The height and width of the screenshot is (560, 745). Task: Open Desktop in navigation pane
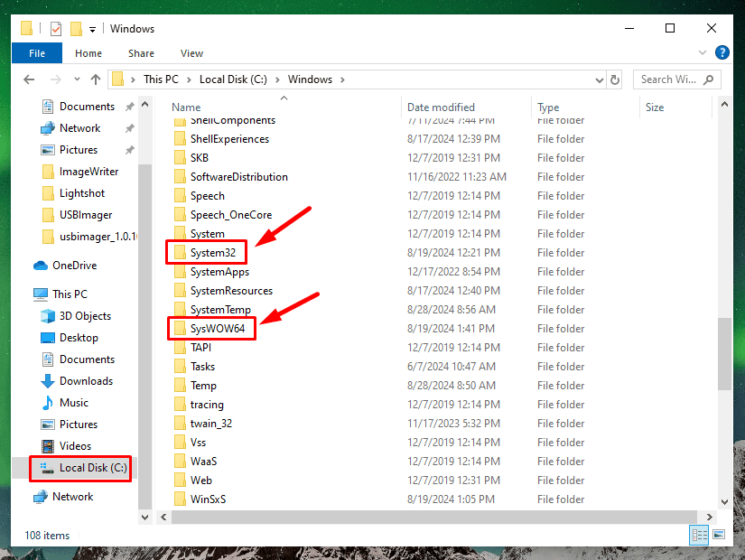pyautogui.click(x=79, y=338)
